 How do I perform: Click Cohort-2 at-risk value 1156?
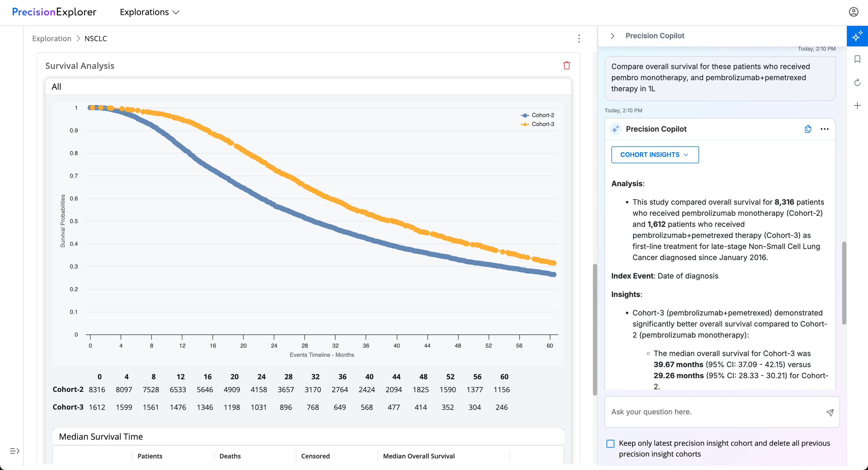point(502,390)
